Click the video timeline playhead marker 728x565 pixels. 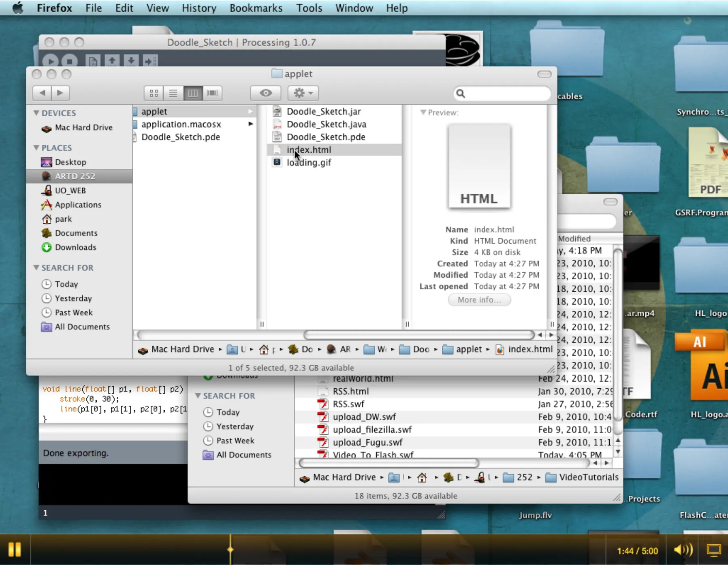[230, 550]
